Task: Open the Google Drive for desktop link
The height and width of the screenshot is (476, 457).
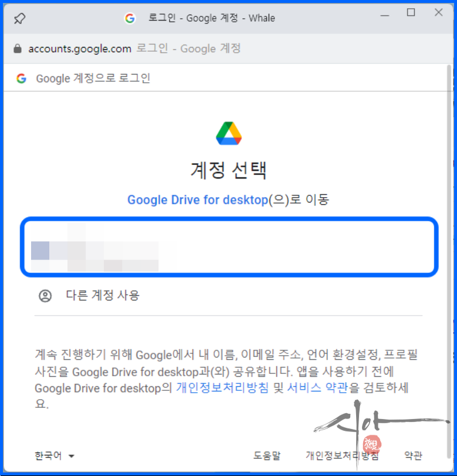Action: [x=198, y=200]
